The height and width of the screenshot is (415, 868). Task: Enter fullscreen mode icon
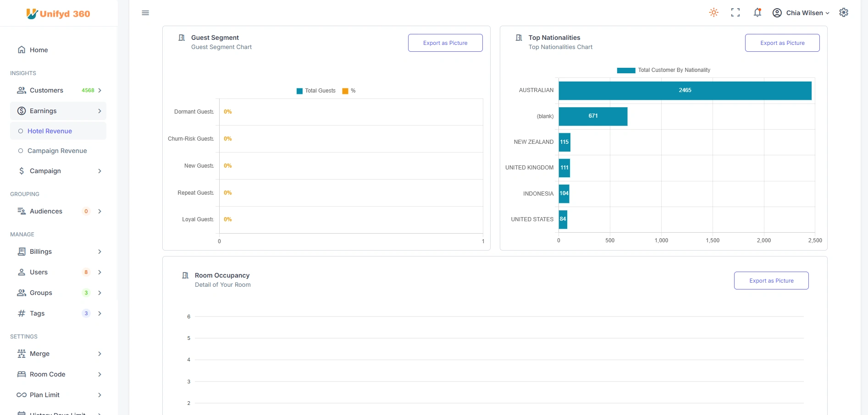pos(735,13)
